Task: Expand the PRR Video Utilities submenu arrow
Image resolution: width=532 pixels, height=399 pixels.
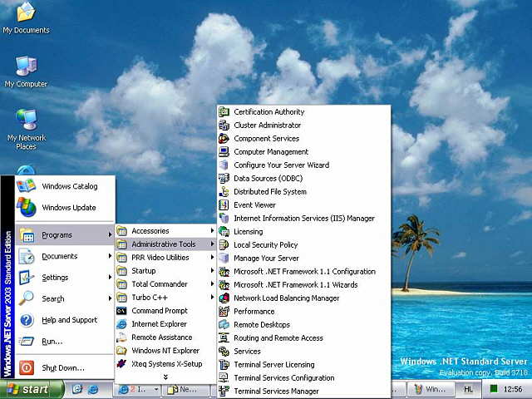Action: 212,257
